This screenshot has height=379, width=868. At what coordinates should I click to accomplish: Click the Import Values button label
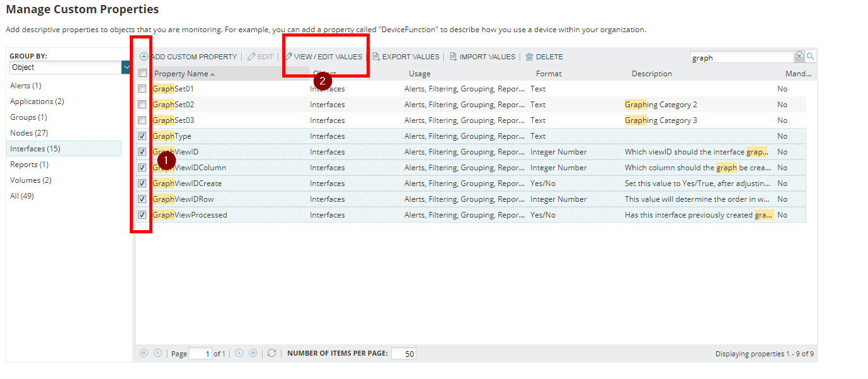(x=488, y=57)
